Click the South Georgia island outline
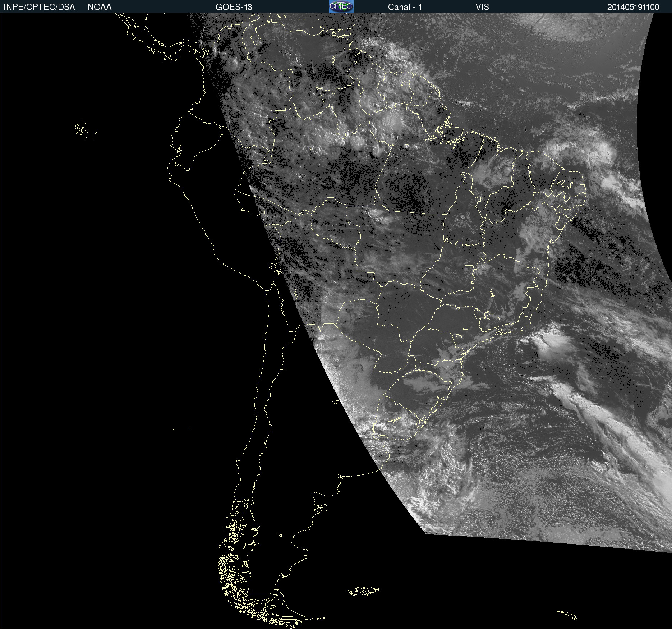 (x=568, y=615)
